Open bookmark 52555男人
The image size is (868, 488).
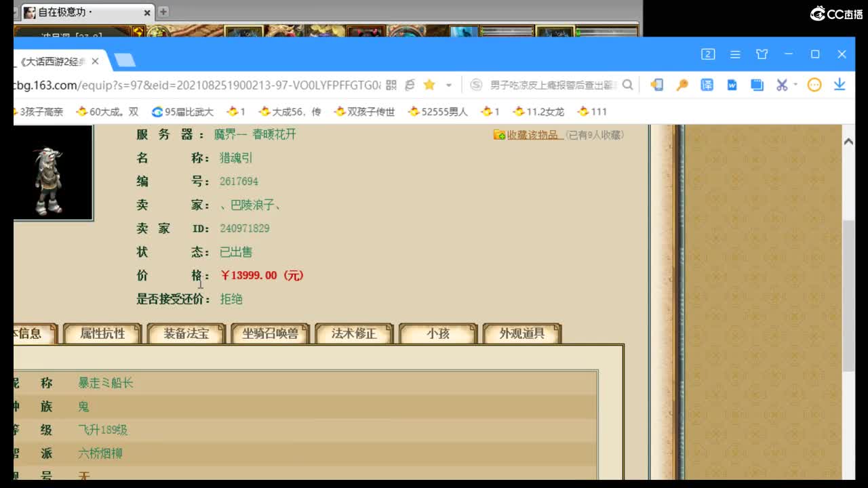tap(438, 112)
